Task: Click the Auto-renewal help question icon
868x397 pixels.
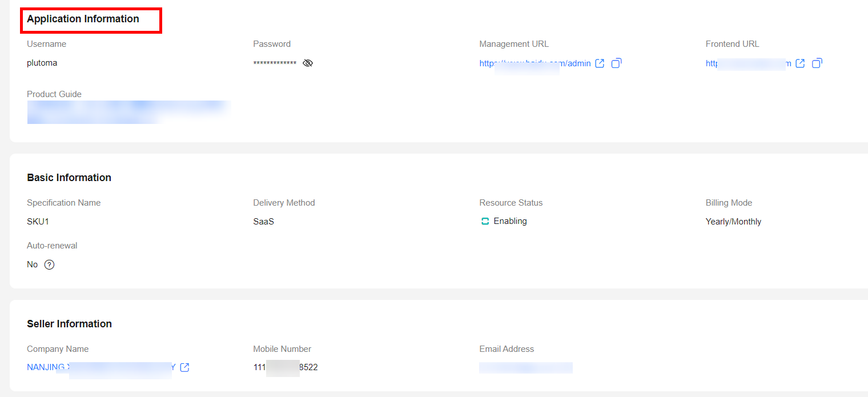Action: 50,264
